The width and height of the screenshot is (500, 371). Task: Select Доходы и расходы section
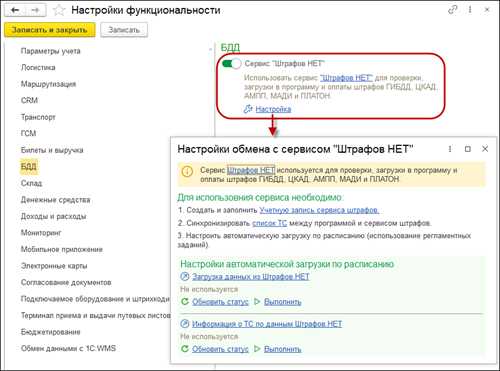click(x=53, y=216)
